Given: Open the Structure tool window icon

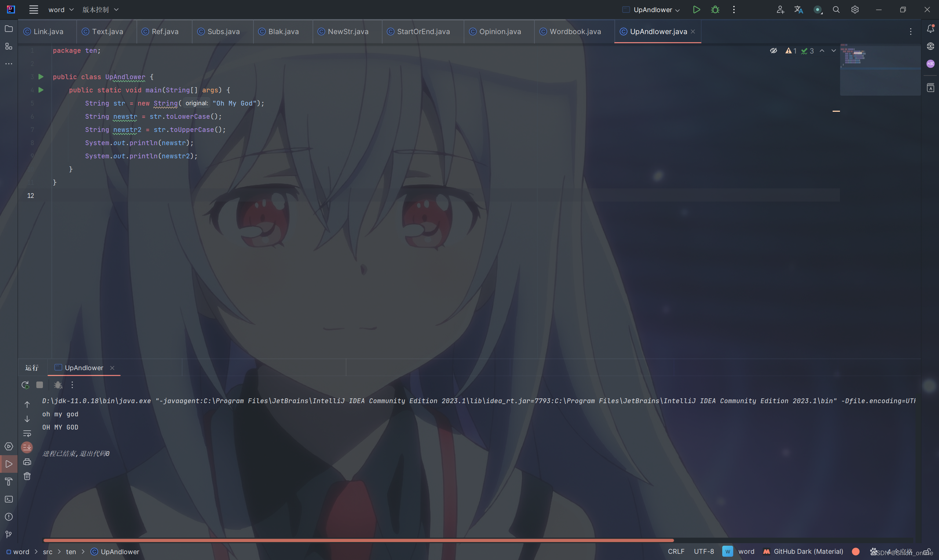Looking at the screenshot, I should [9, 47].
